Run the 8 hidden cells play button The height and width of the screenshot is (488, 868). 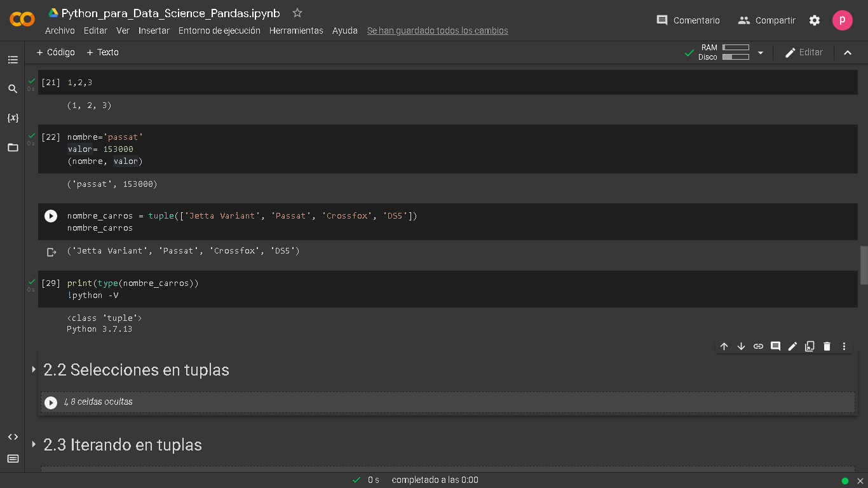tap(51, 402)
